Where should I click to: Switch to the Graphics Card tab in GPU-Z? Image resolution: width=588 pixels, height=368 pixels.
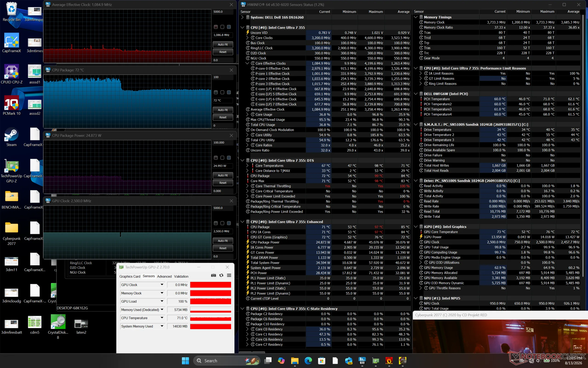pos(130,276)
